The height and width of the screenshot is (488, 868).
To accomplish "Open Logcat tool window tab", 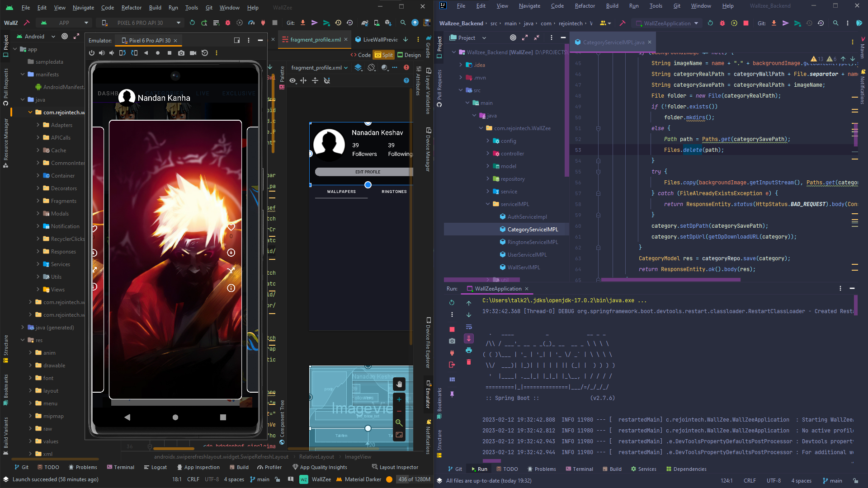I will point(155,467).
